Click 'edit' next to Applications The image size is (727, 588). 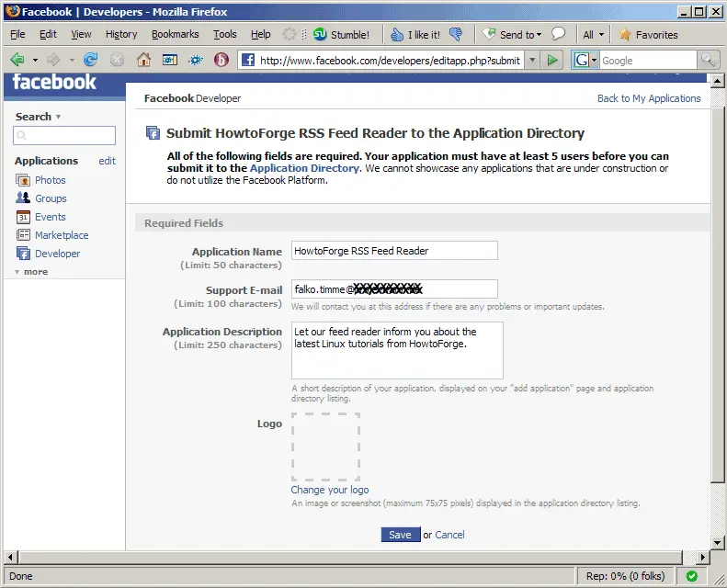108,161
